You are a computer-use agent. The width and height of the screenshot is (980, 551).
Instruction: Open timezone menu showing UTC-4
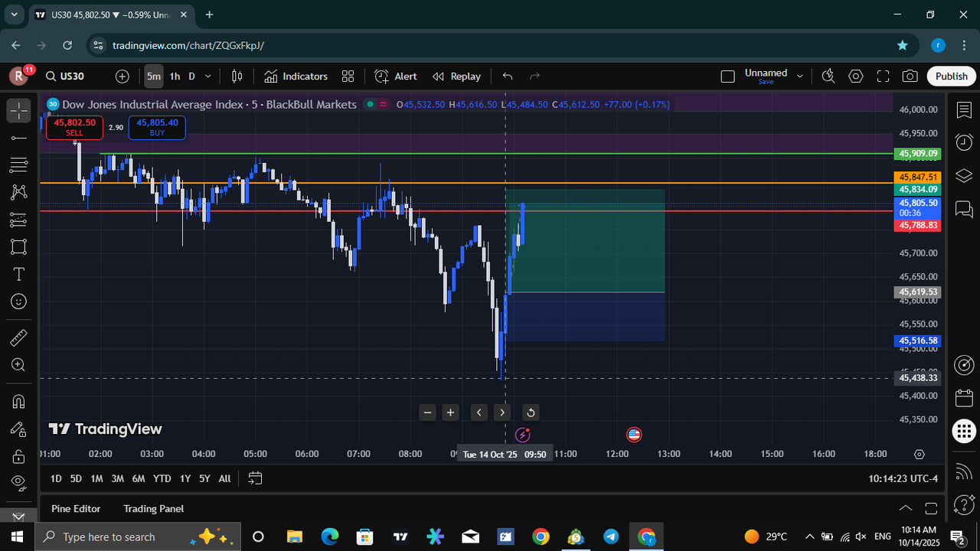click(x=903, y=478)
